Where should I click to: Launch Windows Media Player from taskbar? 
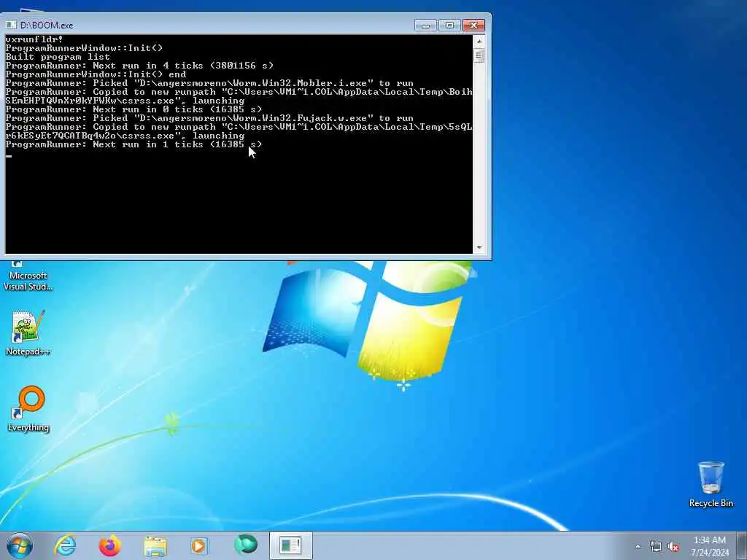[x=199, y=545]
